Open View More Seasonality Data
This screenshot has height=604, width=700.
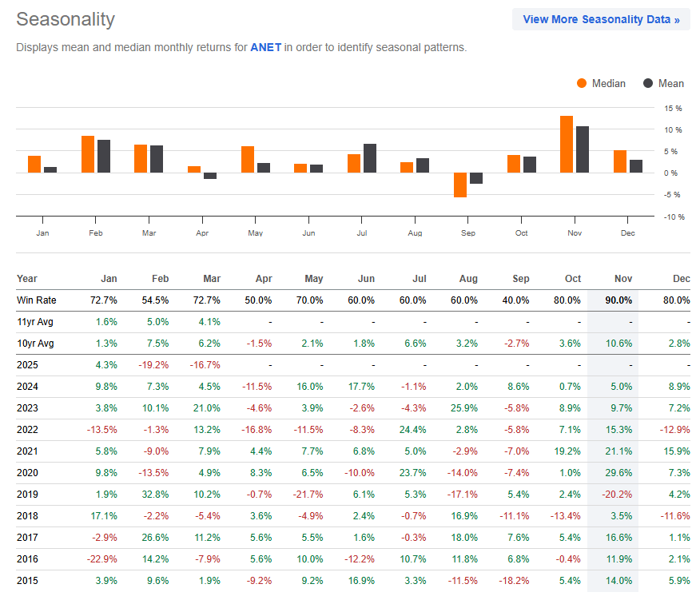pyautogui.click(x=600, y=19)
